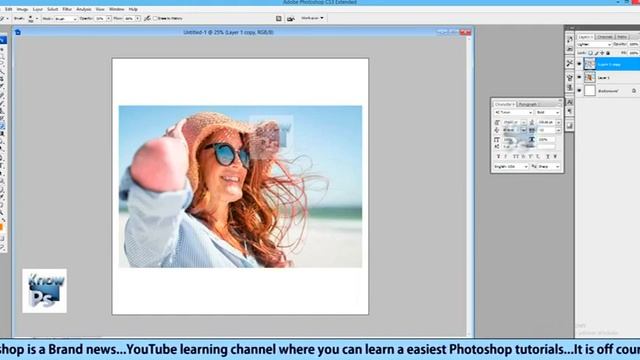This screenshot has height=360, width=640.
Task: Click the Underline style button
Action: (x=548, y=156)
